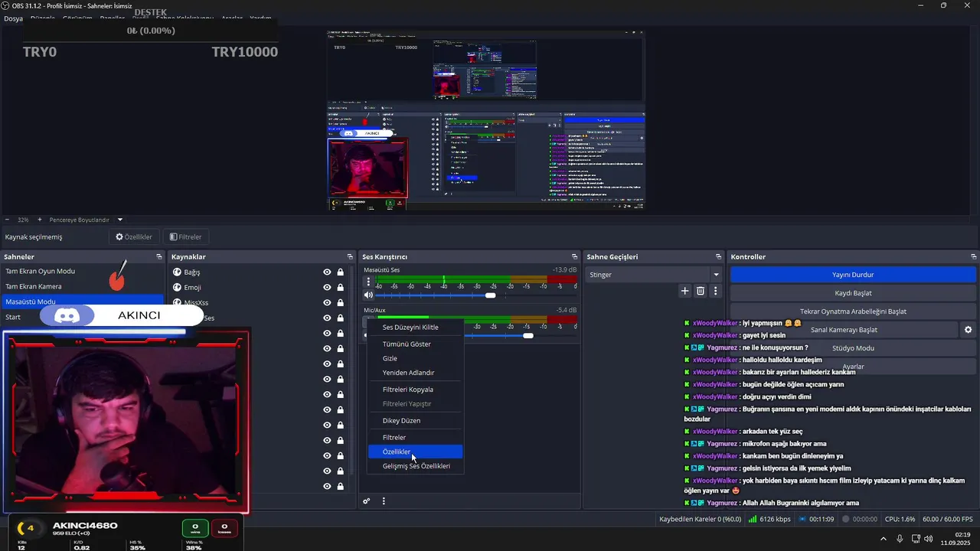Screen dimensions: 980x551
Task: Click the green bitrate signal icon
Action: [754, 519]
